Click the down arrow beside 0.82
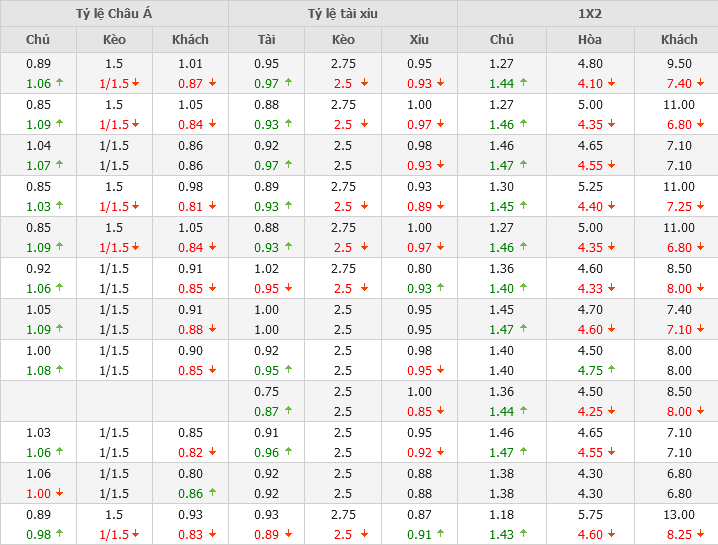The width and height of the screenshot is (718, 545). tap(212, 453)
